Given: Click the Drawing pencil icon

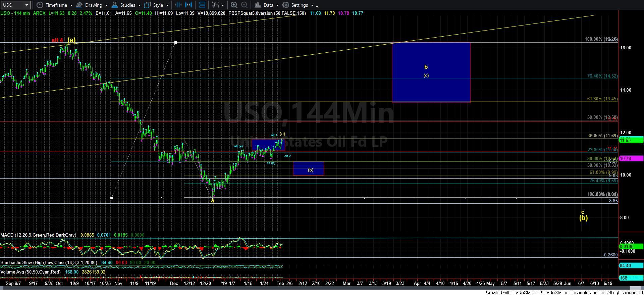Looking at the screenshot, I should point(79,5).
